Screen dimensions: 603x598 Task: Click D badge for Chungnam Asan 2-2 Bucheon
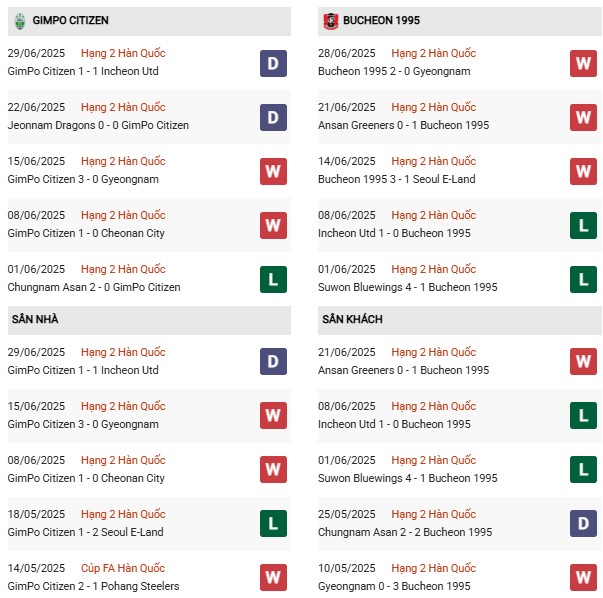click(583, 523)
